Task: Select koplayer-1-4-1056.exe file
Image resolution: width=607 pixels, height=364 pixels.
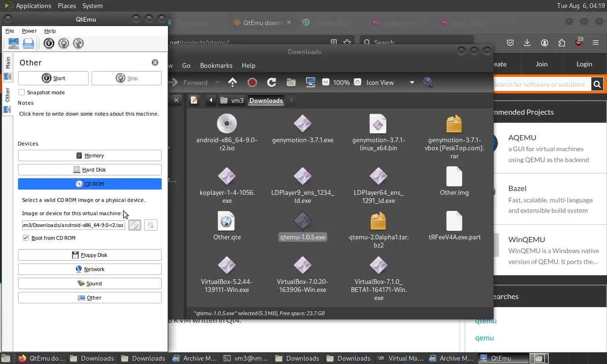Action: point(227,185)
